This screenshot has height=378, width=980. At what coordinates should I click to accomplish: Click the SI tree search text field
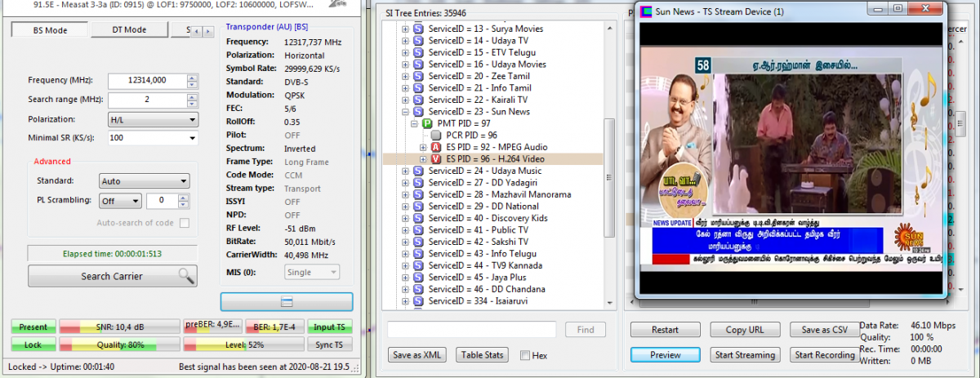pos(470,330)
